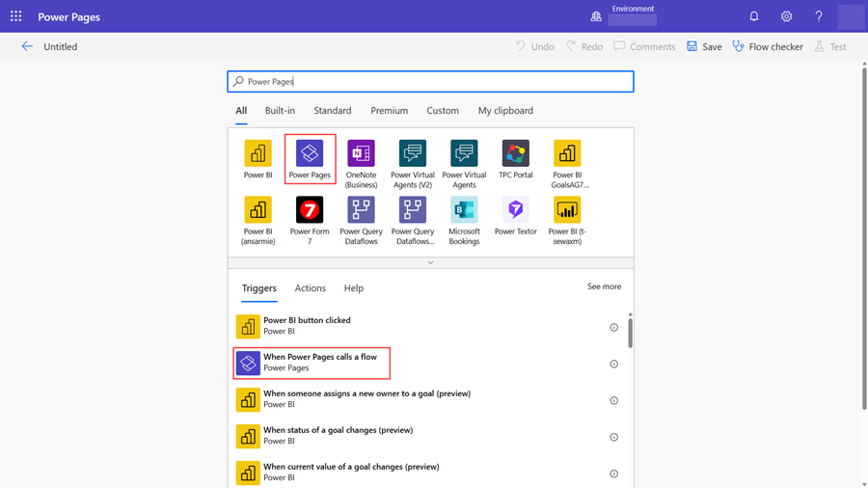
Task: Open the notifications bell
Action: click(x=754, y=16)
